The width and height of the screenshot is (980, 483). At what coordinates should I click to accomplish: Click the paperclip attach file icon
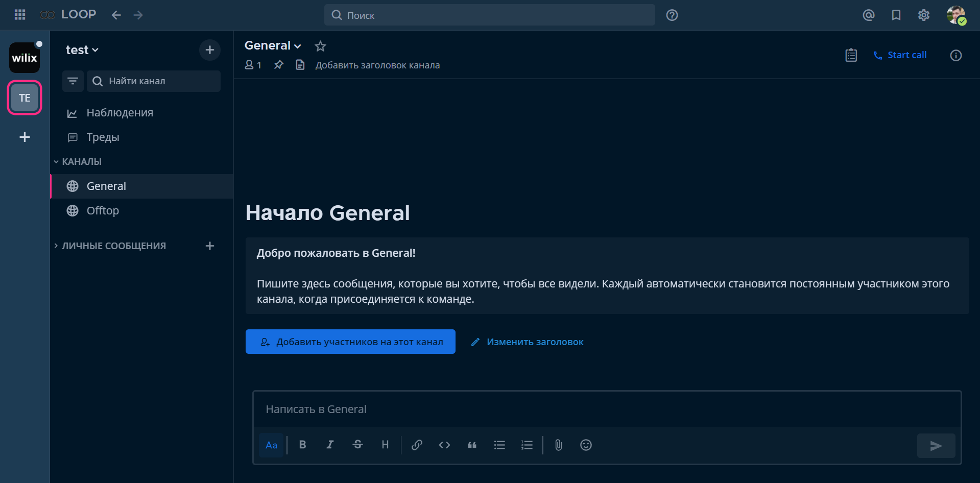tap(558, 445)
